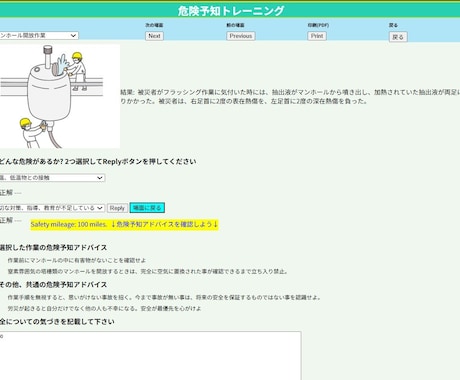460x380 pixels.
Task: Click the 結果 description paragraph
Action: pyautogui.click(x=290, y=96)
